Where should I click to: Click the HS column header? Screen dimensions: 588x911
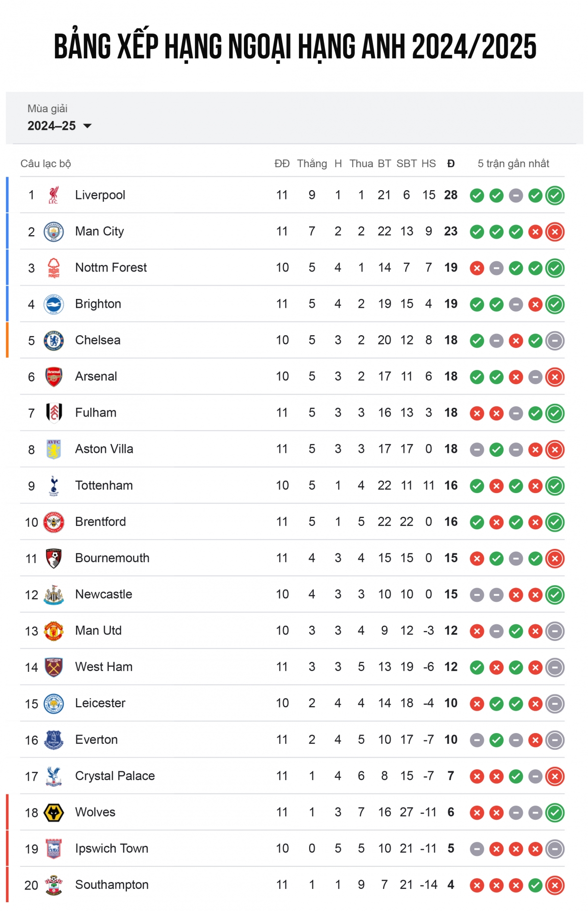click(x=428, y=164)
